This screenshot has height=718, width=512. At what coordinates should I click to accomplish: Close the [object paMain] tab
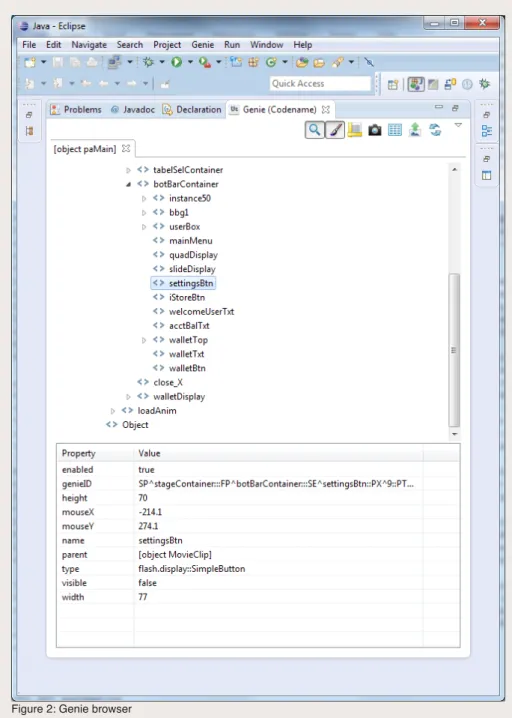pos(126,149)
